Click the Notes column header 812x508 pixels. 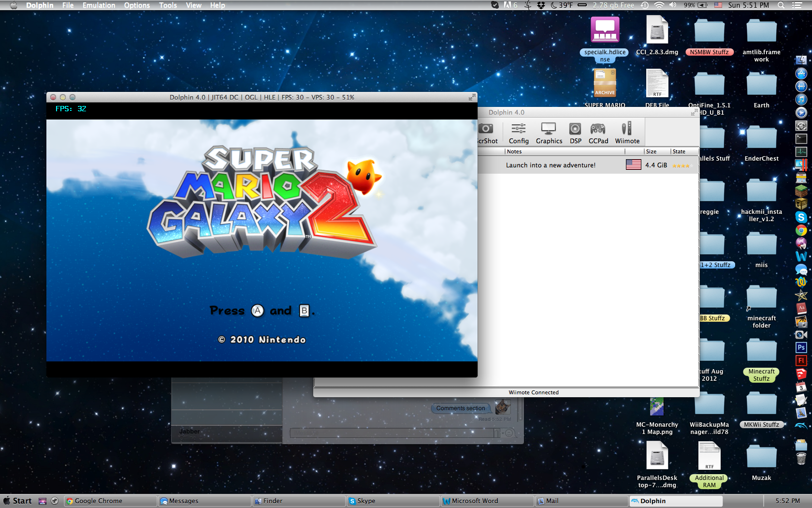coord(514,151)
